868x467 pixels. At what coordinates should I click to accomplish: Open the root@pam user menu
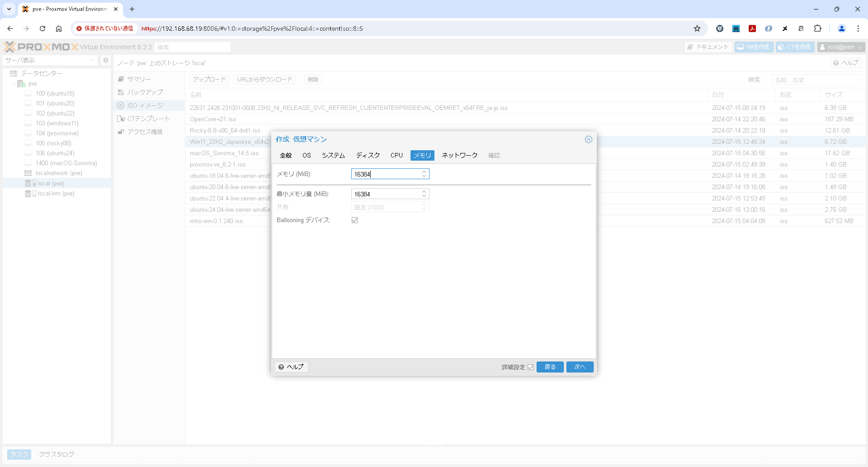(x=841, y=47)
